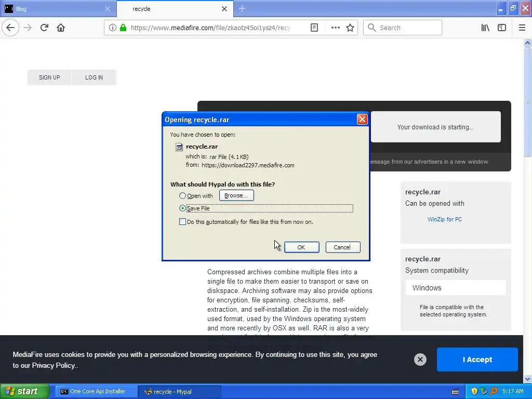This screenshot has height=399, width=532.
Task: Switch to One Core Api Installer taskbar item
Action: point(95,391)
